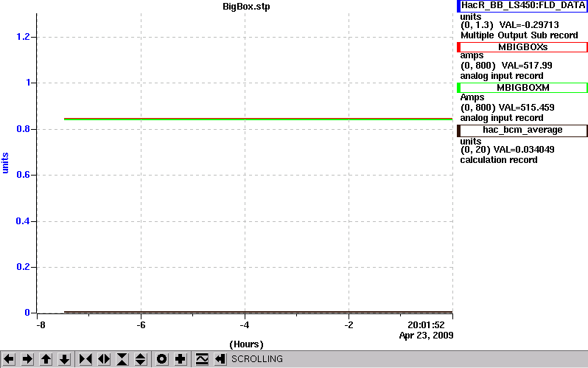The height and width of the screenshot is (368, 588).
Task: Click the VAL=515.459 reading under MBIGBOXM
Action: tap(527, 108)
